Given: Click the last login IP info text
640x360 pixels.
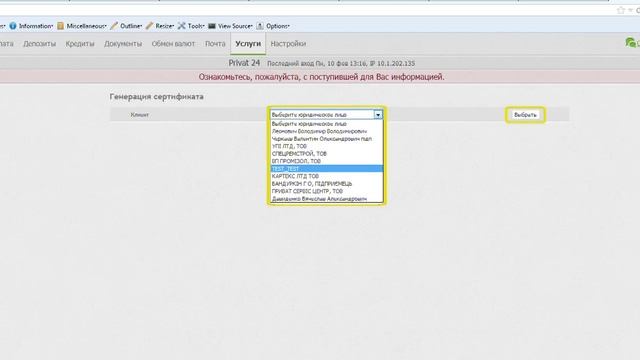Looking at the screenshot, I should (x=341, y=64).
